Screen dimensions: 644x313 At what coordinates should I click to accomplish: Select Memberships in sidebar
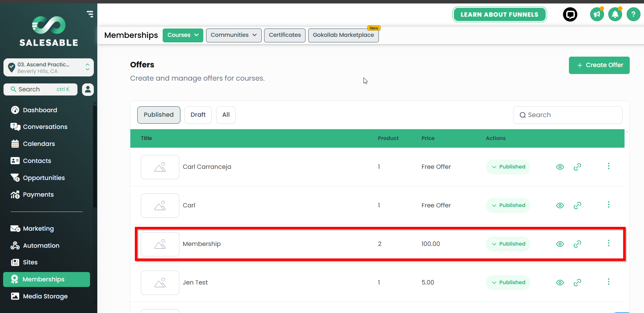pyautogui.click(x=47, y=279)
